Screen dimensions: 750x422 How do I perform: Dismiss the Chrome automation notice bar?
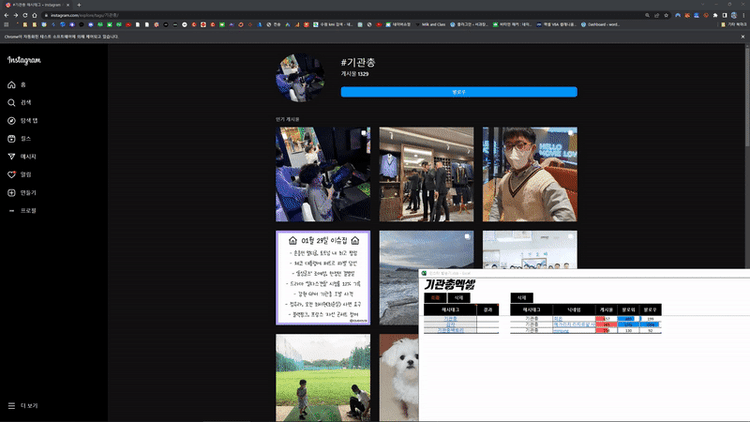[743, 36]
